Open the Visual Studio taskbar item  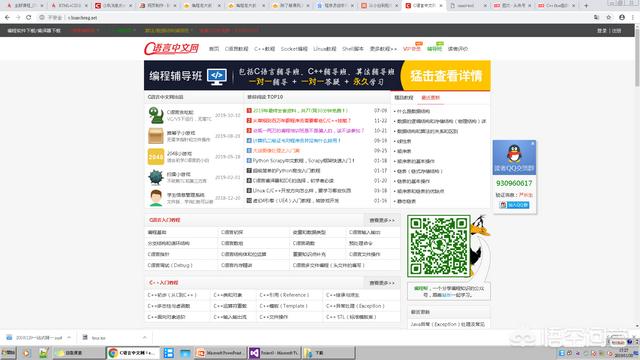pos(273,353)
